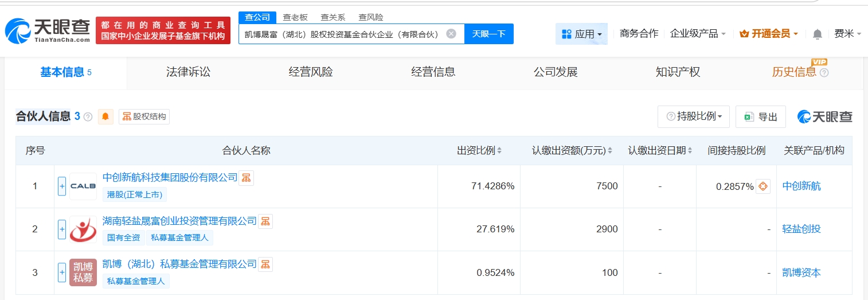
Task: Open the 持股比例 dropdown
Action: (694, 116)
